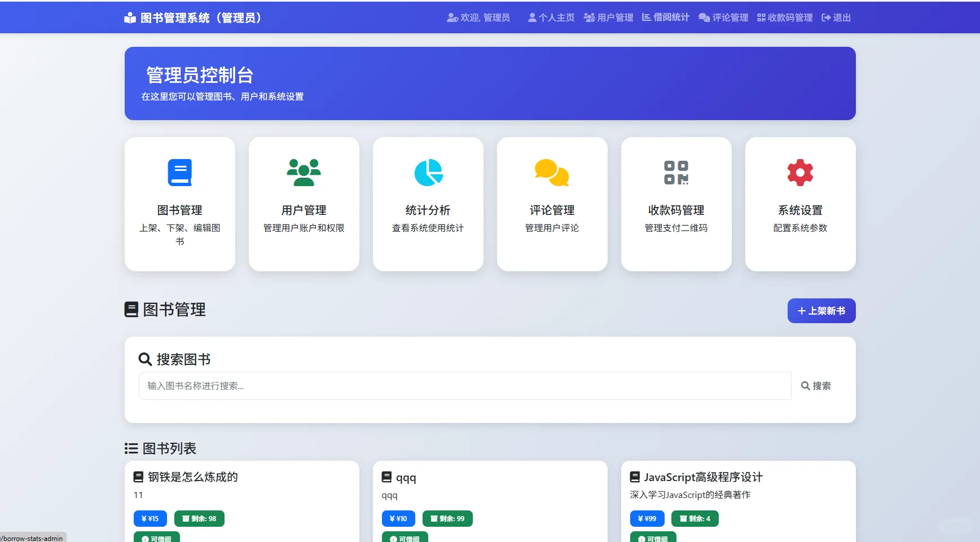The height and width of the screenshot is (542, 980).
Task: Click the green 用户管理 people icon
Action: [x=304, y=172]
